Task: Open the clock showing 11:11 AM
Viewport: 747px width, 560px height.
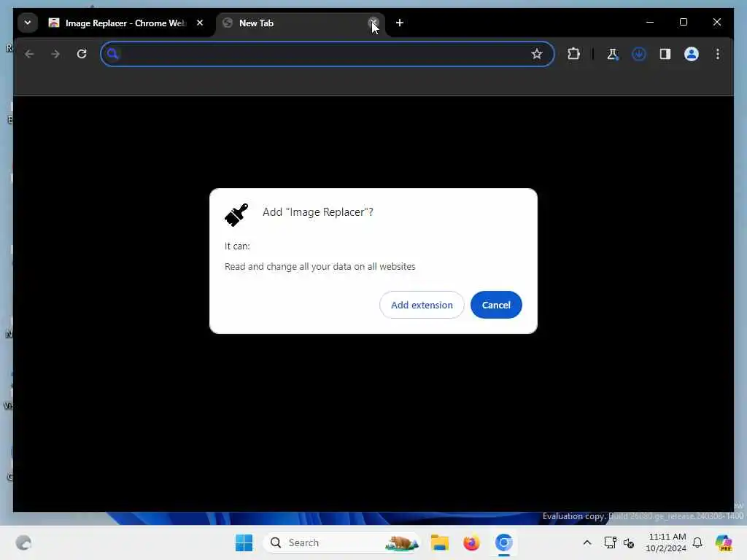Action: tap(666, 542)
